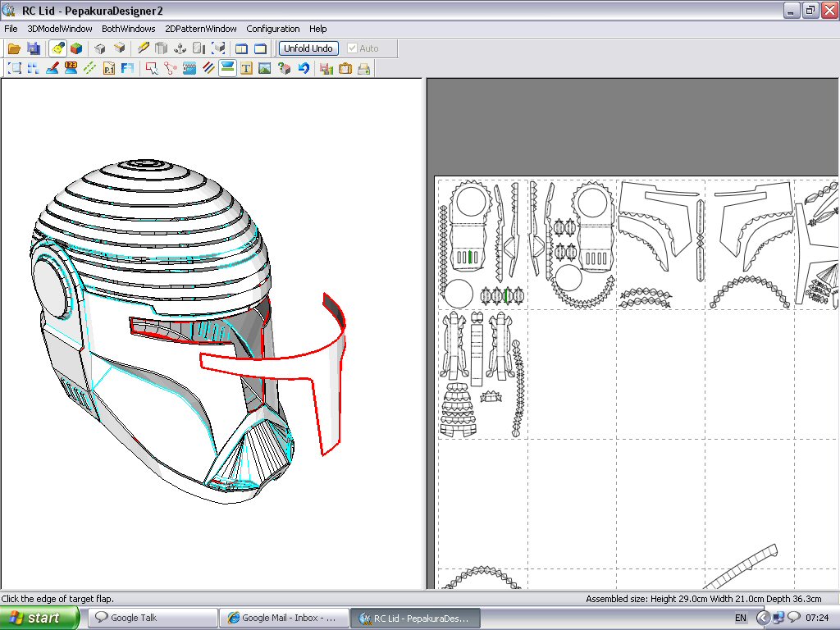
Task: Switch to split two-pane window layout icon
Action: [242, 48]
